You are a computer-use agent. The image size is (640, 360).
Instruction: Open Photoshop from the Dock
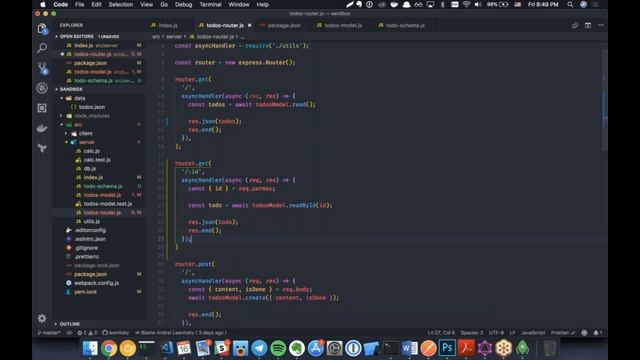447,348
